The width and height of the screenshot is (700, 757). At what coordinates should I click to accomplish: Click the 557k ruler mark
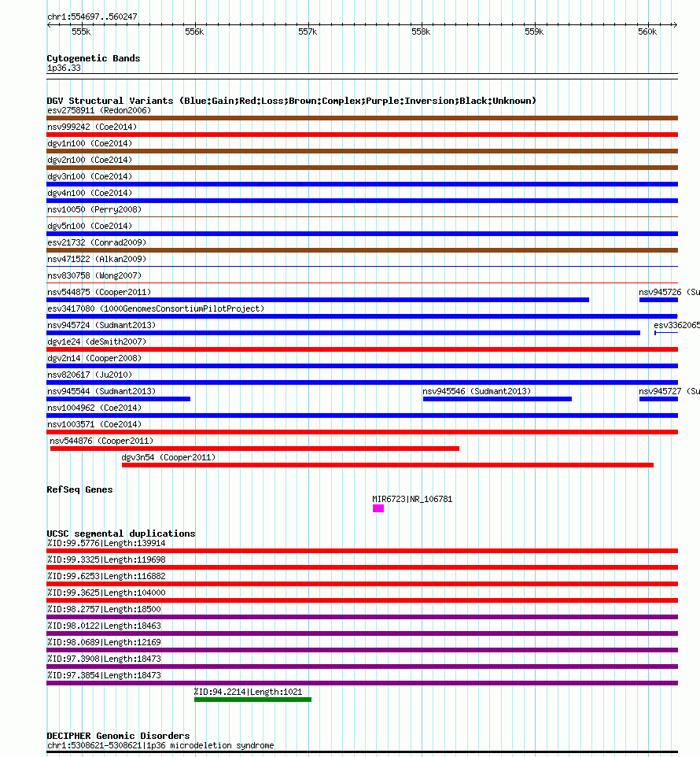[308, 31]
